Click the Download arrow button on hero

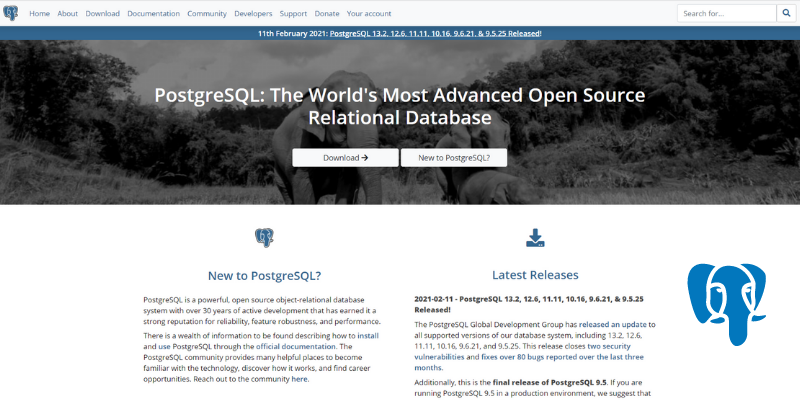tap(345, 158)
